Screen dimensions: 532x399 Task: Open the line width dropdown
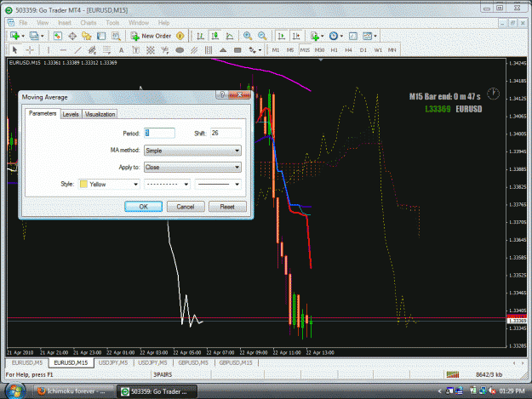(x=218, y=184)
